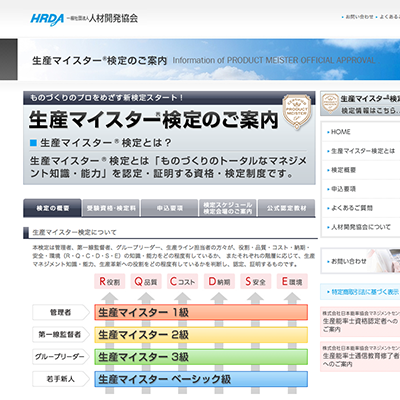Click the 生産マイスター検定について section heading

tap(74, 233)
